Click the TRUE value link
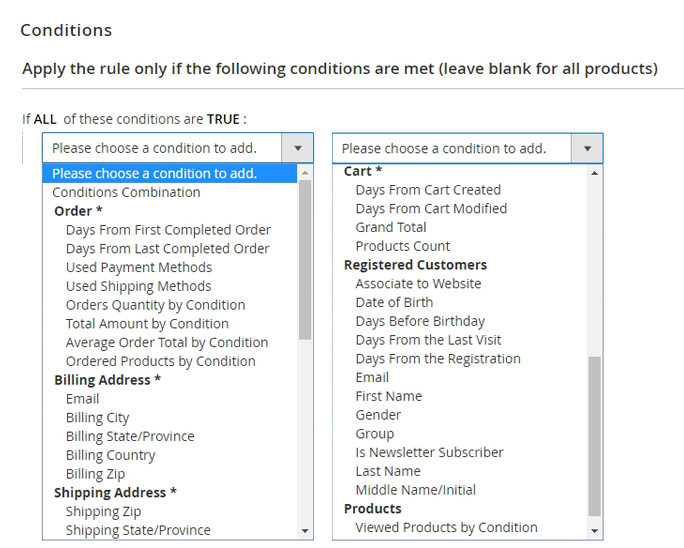 point(223,119)
